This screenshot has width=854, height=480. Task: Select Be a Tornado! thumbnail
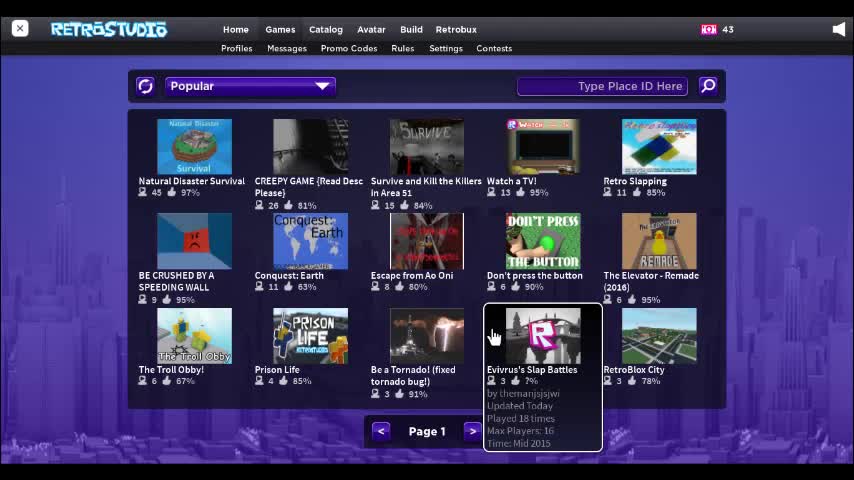pyautogui.click(x=427, y=336)
